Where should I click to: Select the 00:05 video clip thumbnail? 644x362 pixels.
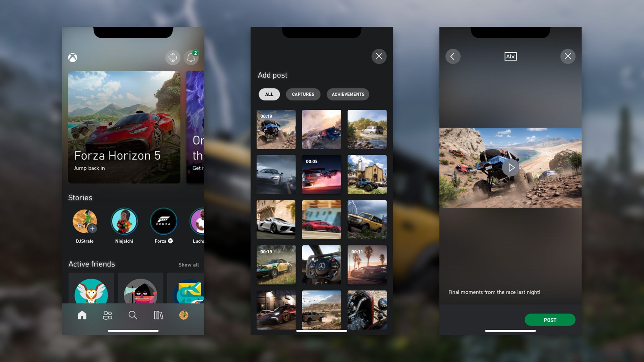(322, 174)
